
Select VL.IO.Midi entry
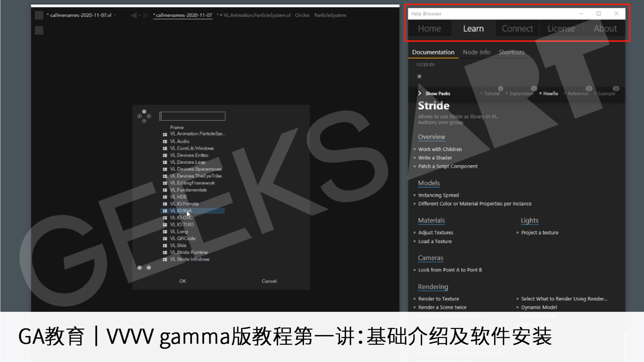(192, 211)
